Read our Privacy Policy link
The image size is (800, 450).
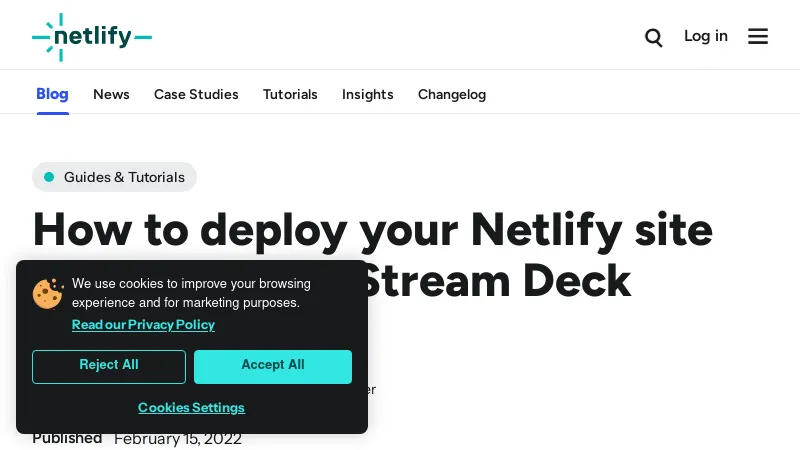coord(143,325)
